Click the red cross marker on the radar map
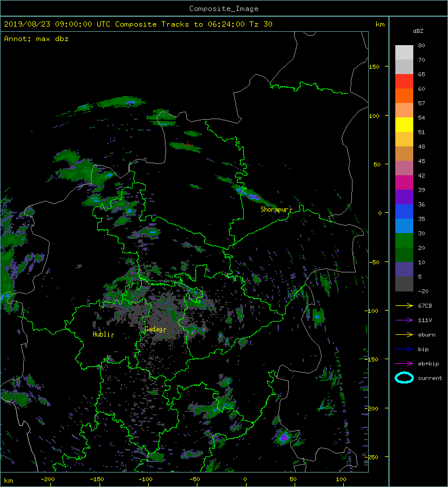The height and width of the screenshot is (487, 448). click(188, 145)
